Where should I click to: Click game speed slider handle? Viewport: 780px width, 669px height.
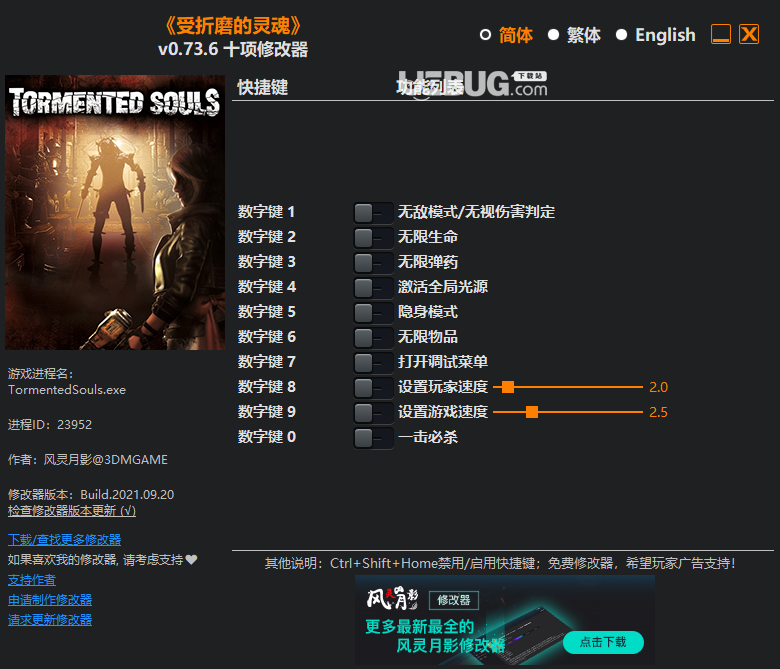532,412
